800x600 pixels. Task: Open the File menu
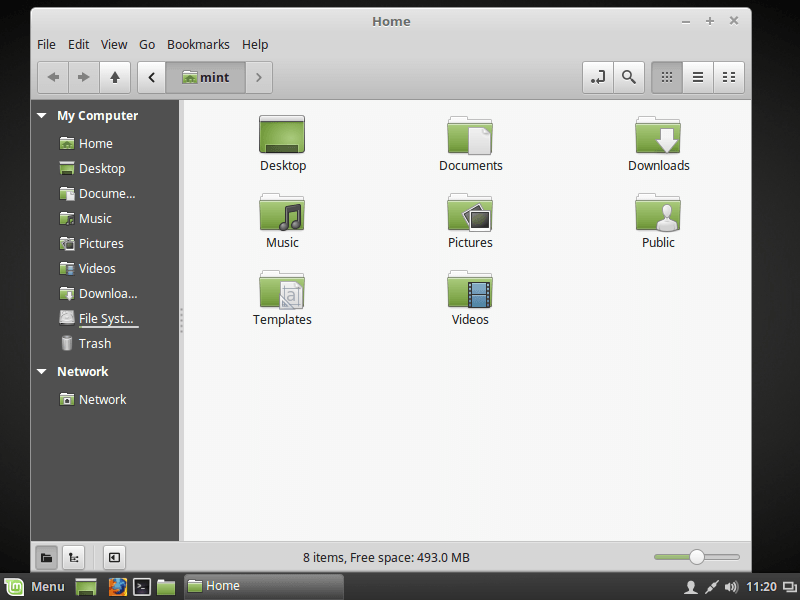pos(46,45)
